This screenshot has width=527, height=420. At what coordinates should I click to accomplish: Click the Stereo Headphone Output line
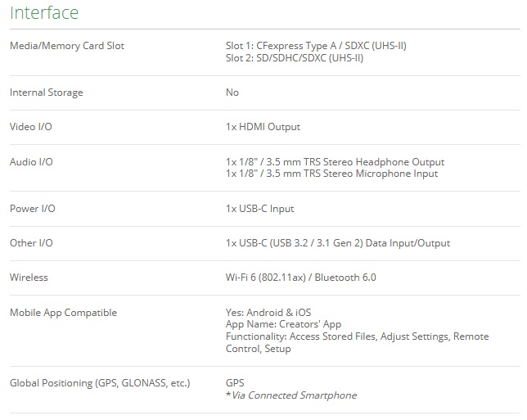pos(335,162)
